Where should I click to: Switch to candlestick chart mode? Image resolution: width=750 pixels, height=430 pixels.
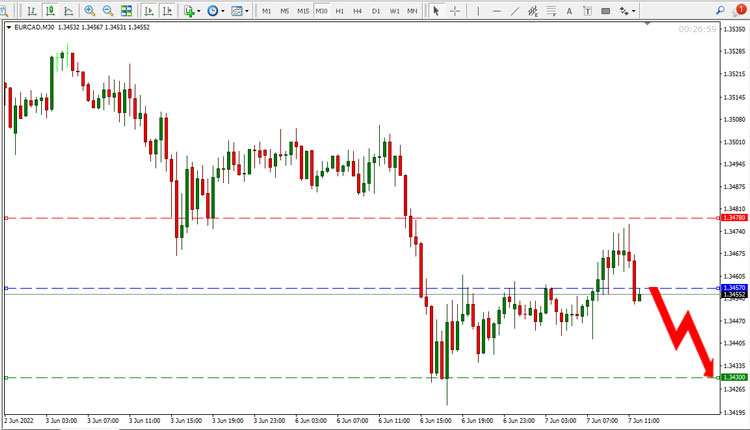tap(50, 11)
